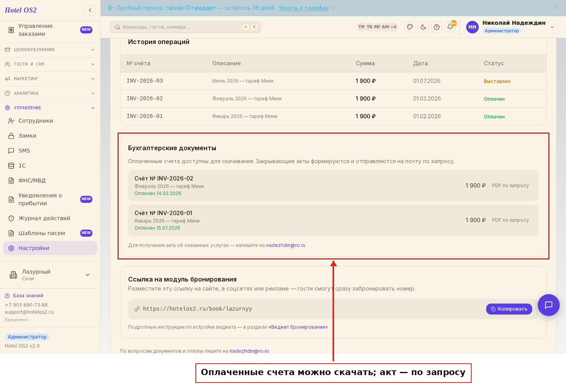Click the АМ staff avatar
This screenshot has height=392, width=566.
[385, 27]
